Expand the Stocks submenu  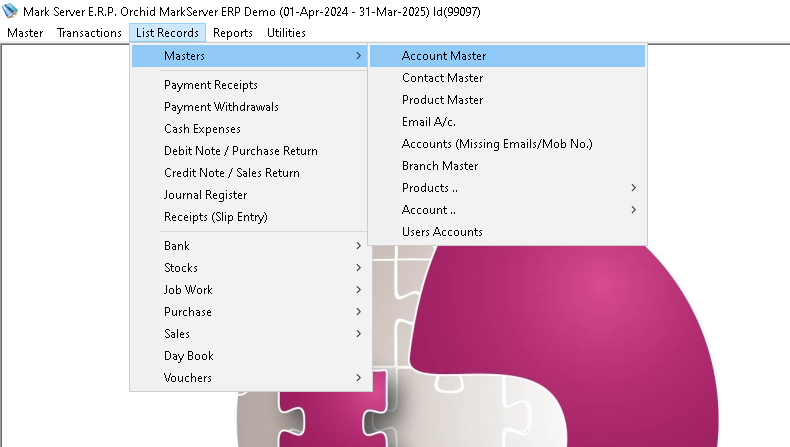pos(249,268)
